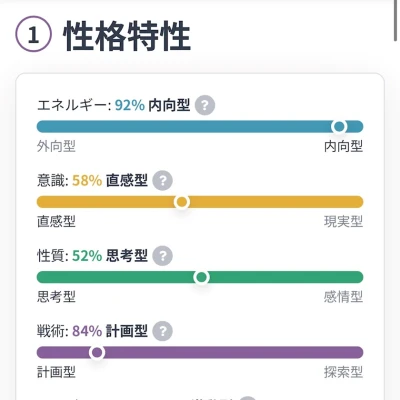Open the help icon next to 計画型 84%

[163, 331]
